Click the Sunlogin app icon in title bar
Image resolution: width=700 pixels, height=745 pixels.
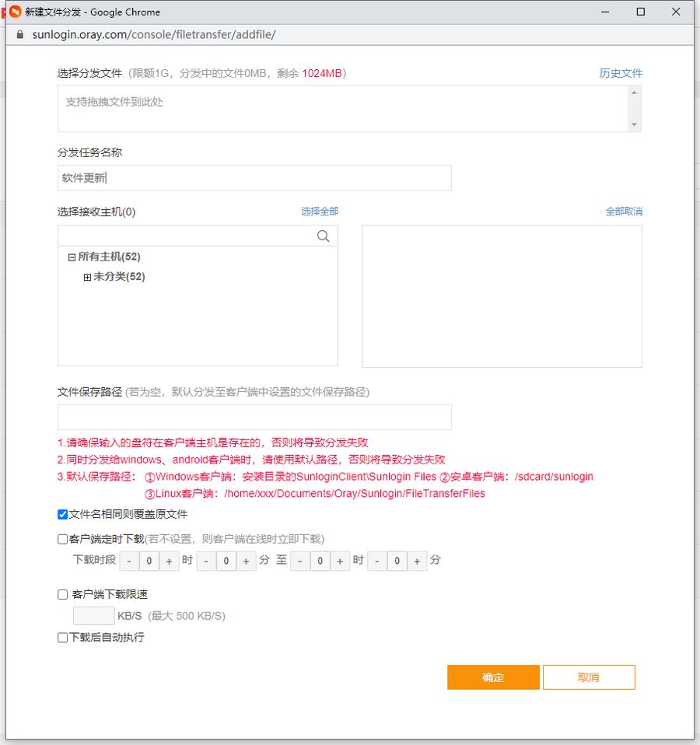pyautogui.click(x=16, y=12)
